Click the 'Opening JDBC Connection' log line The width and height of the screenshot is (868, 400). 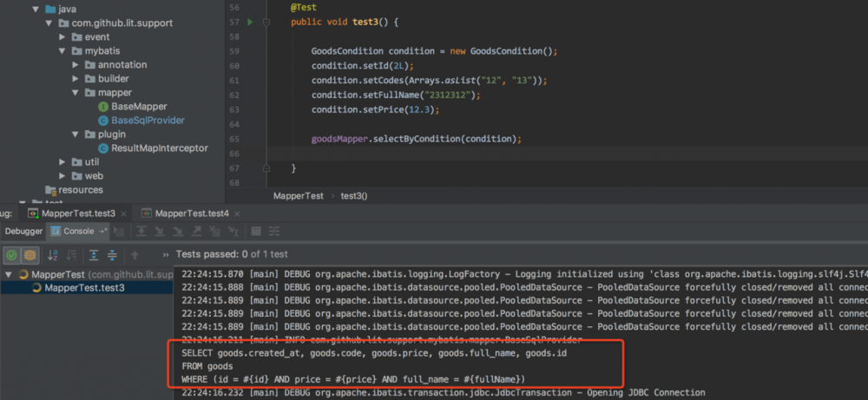tap(444, 393)
